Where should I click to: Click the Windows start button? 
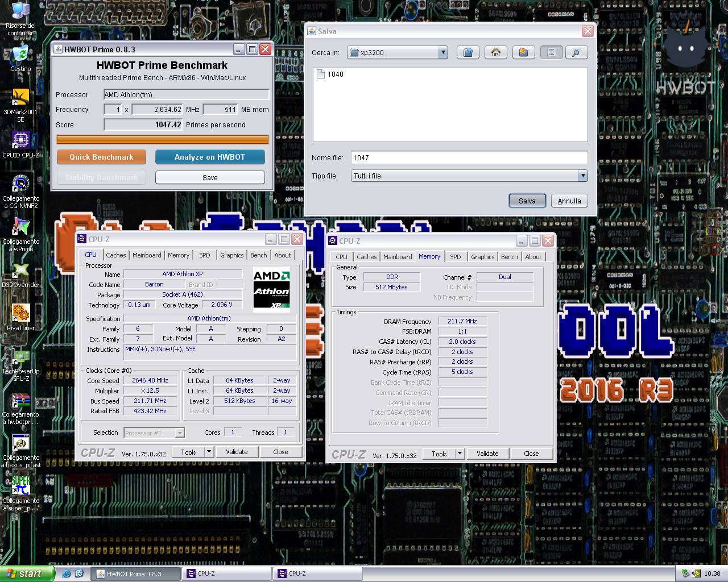27,573
